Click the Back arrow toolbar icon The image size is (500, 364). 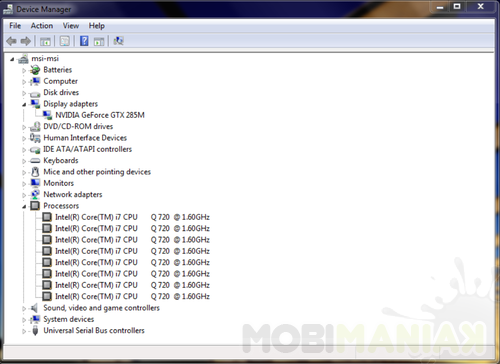click(11, 41)
